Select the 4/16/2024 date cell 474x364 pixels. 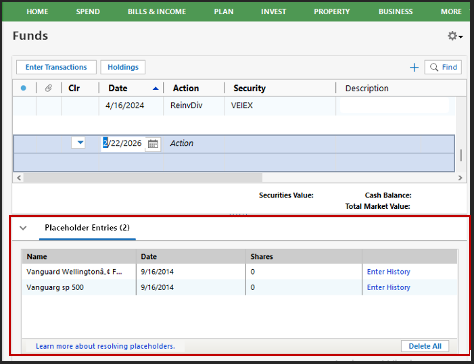[x=125, y=105]
